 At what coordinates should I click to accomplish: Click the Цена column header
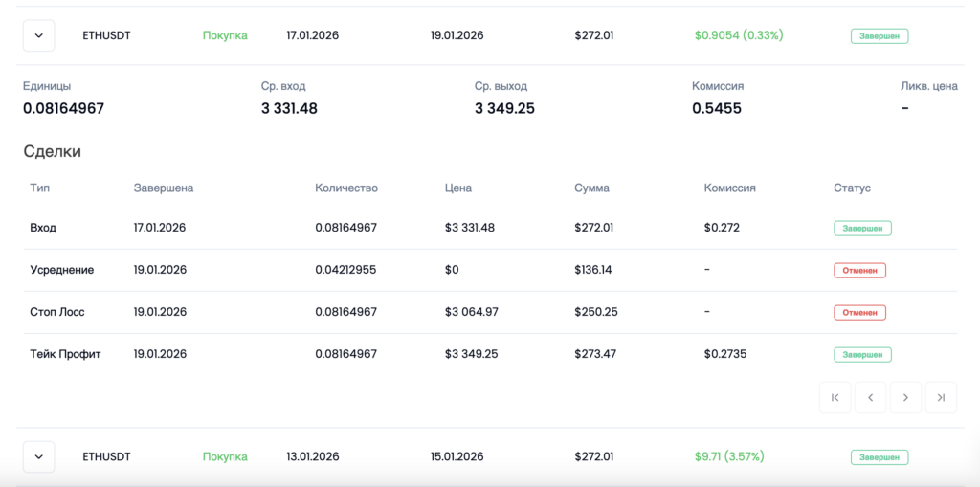click(x=458, y=188)
